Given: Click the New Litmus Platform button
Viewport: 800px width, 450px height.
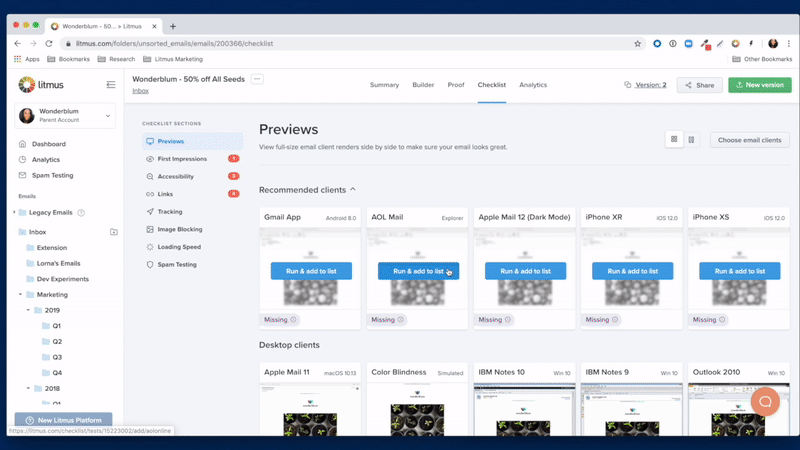Looking at the screenshot, I should click(x=63, y=420).
